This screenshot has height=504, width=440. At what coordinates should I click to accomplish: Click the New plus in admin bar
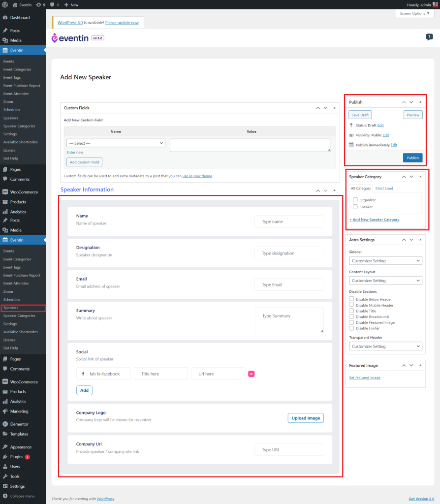click(71, 5)
